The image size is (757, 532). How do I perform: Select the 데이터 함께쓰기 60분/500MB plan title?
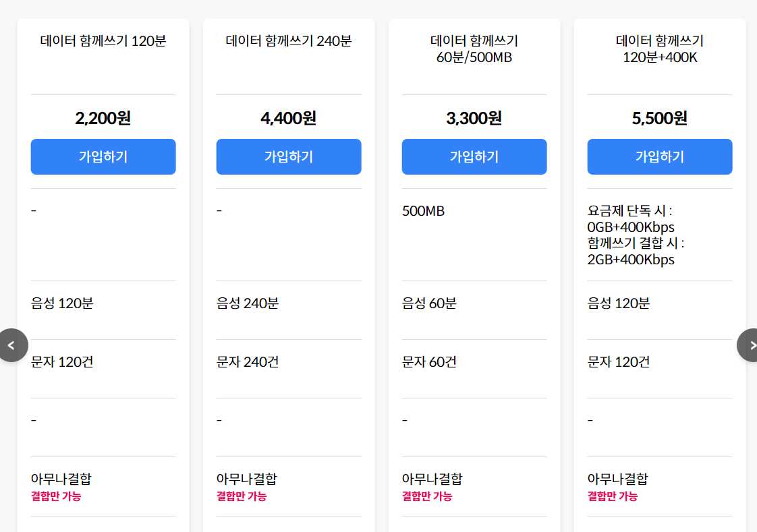pyautogui.click(x=474, y=49)
